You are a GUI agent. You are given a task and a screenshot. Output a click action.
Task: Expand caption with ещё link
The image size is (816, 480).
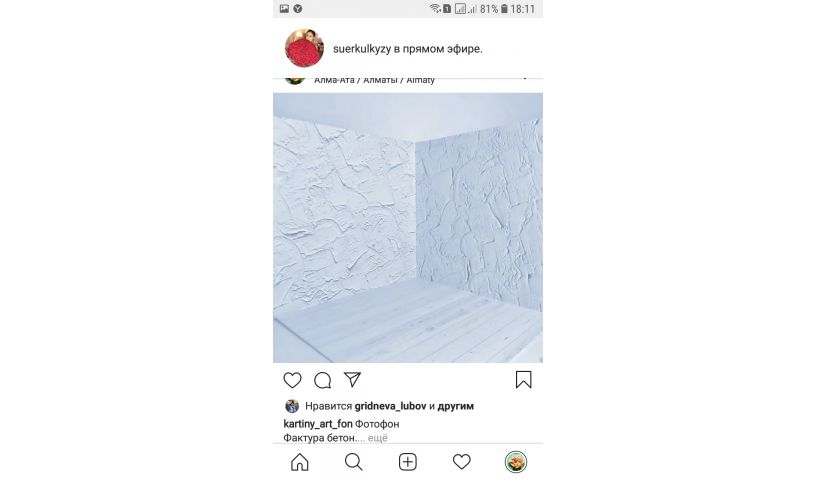[378, 438]
